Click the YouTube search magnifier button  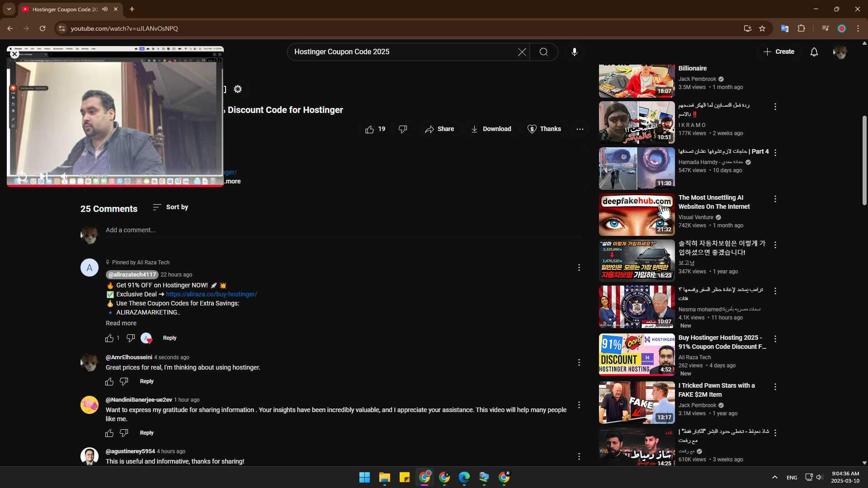[x=544, y=52]
